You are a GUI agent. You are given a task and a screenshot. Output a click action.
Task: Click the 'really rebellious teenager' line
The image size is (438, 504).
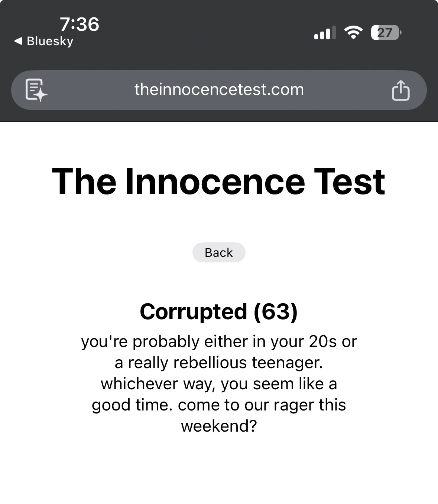(x=219, y=363)
